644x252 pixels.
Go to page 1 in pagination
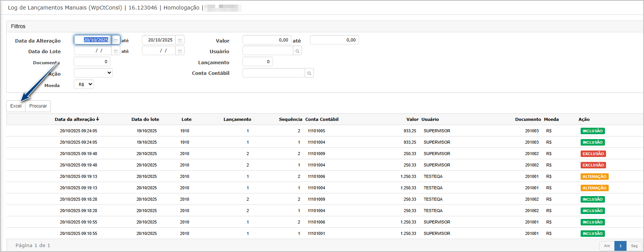pos(620,246)
